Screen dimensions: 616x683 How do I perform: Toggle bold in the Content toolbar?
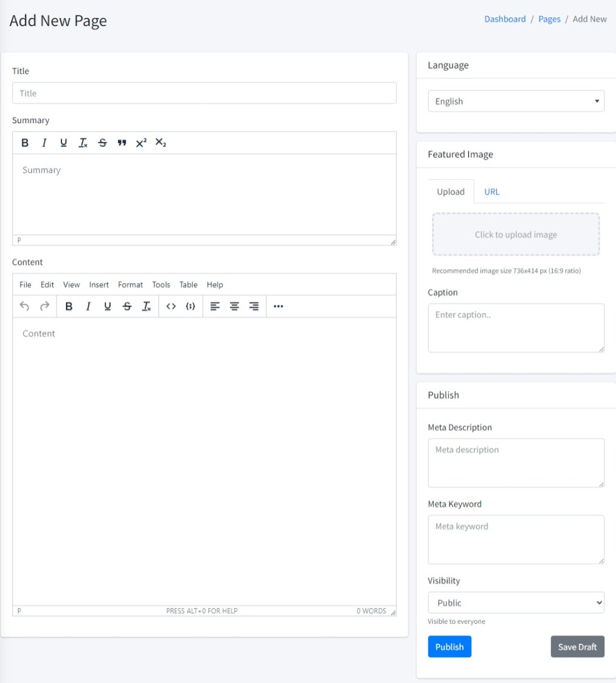(x=69, y=306)
